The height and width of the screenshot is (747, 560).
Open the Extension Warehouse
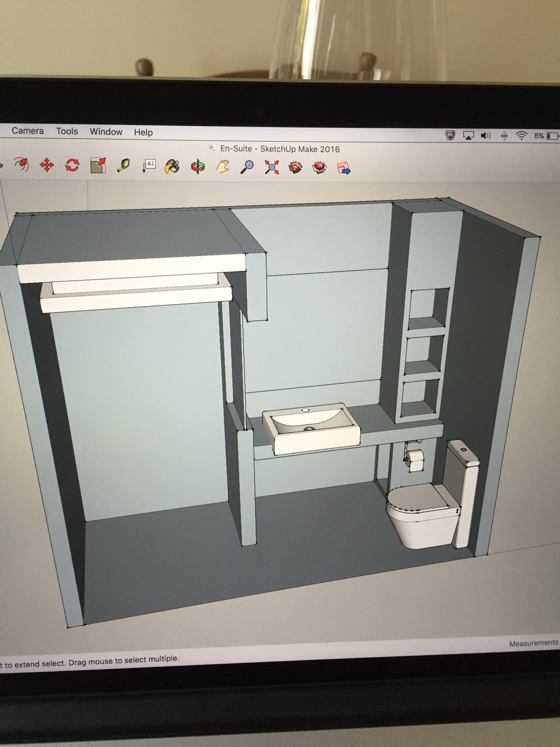[x=320, y=167]
